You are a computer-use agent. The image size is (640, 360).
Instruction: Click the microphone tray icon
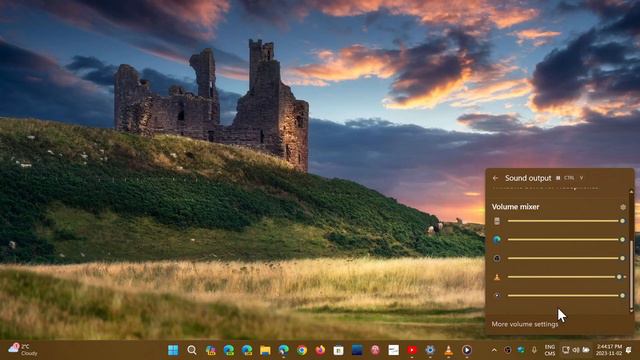(x=534, y=350)
